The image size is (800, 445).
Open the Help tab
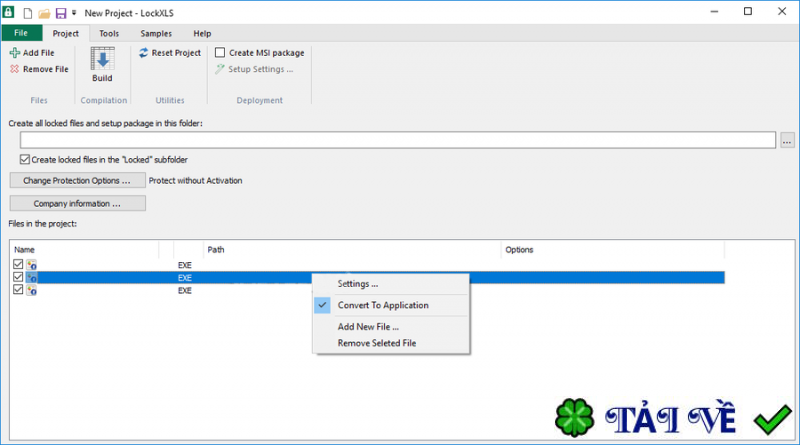202,33
